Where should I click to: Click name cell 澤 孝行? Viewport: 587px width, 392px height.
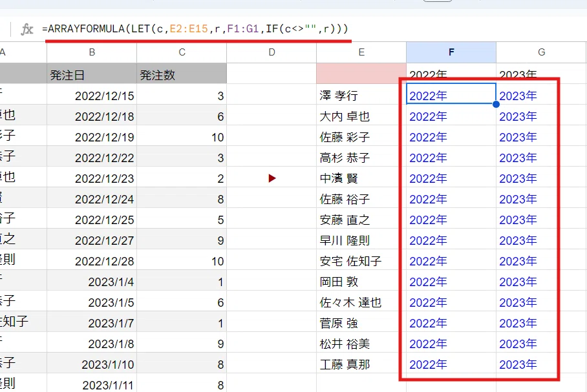361,94
